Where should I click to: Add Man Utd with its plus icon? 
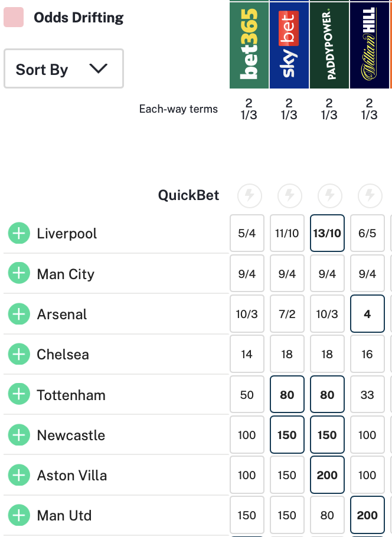[x=19, y=515]
